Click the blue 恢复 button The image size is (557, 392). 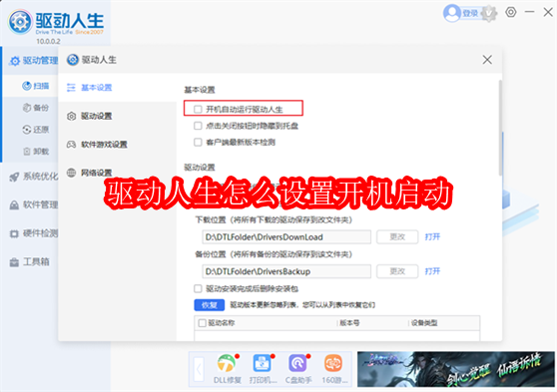[x=210, y=305]
